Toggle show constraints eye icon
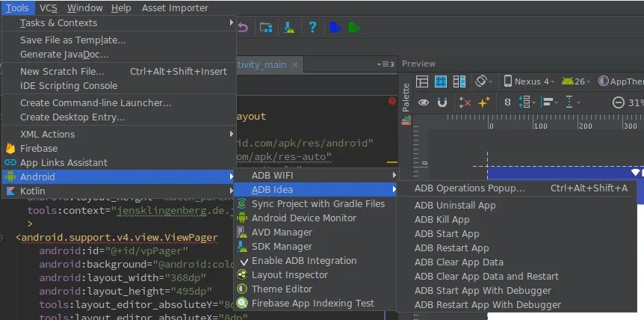Image resolution: width=644 pixels, height=320 pixels. 424,102
